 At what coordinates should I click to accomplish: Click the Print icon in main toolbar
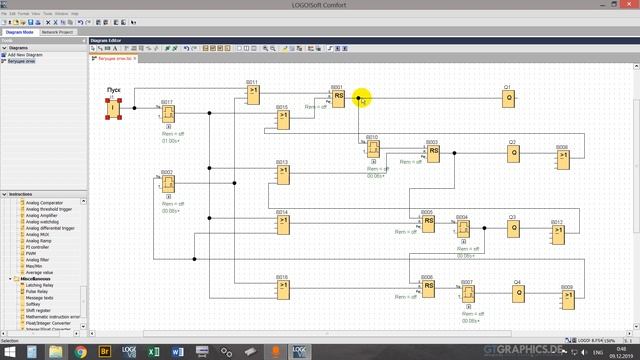click(38, 22)
